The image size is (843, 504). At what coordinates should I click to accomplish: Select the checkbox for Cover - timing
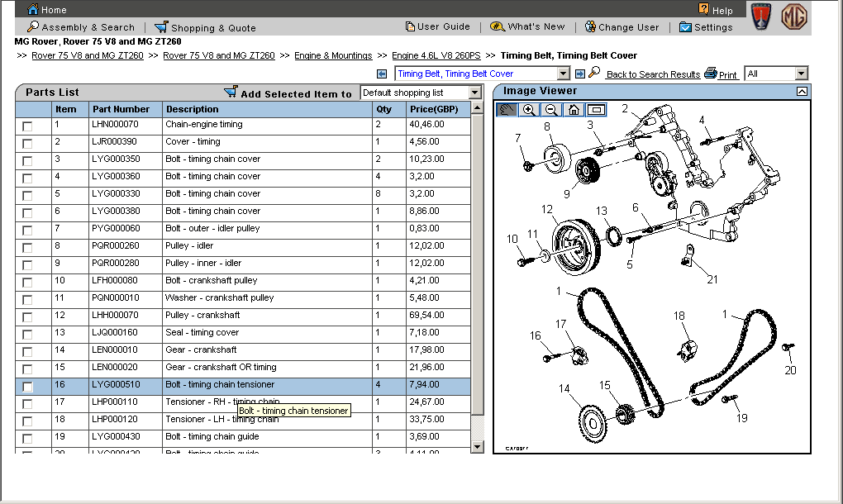(x=27, y=144)
